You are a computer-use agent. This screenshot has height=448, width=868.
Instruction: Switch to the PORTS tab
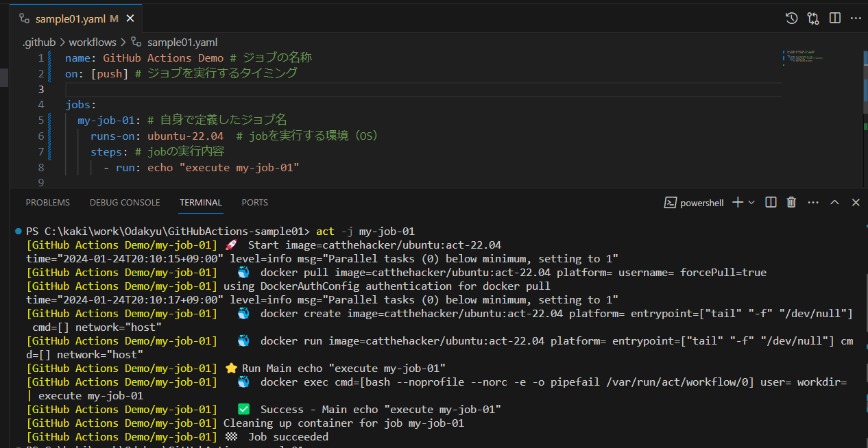click(x=254, y=203)
